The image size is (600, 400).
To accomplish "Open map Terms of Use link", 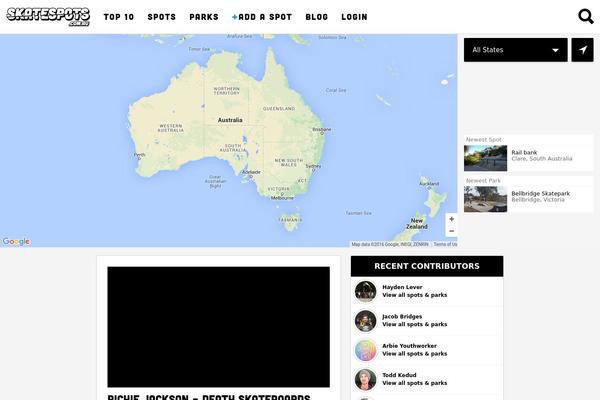I will [445, 244].
